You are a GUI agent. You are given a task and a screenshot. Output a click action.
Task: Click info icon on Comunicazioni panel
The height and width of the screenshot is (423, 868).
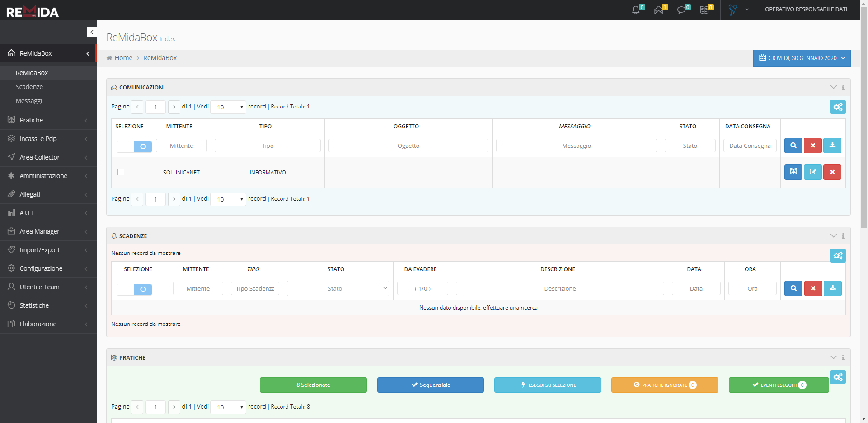tap(843, 87)
